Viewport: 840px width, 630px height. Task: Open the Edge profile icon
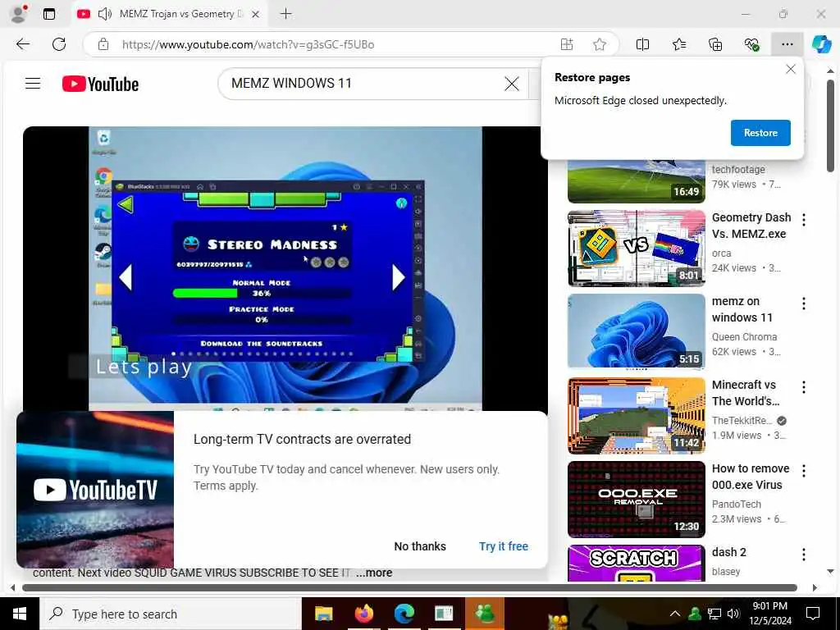click(19, 14)
